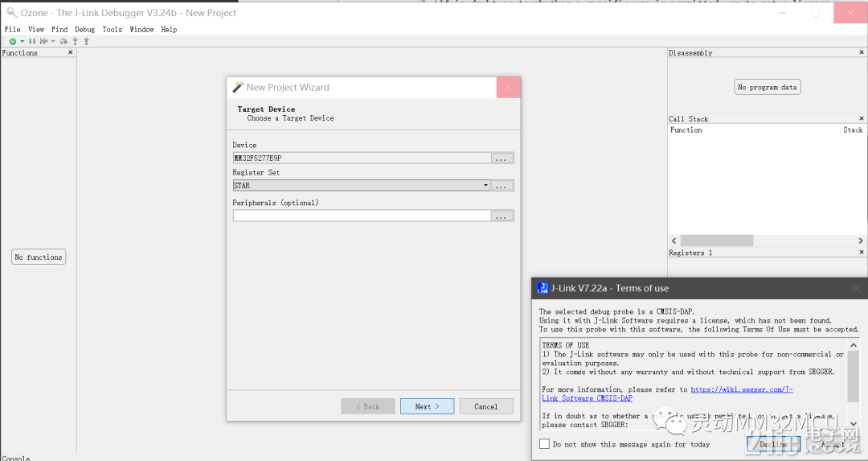The image size is (868, 461).
Task: Click the step out arrow icon
Action: tap(86, 41)
